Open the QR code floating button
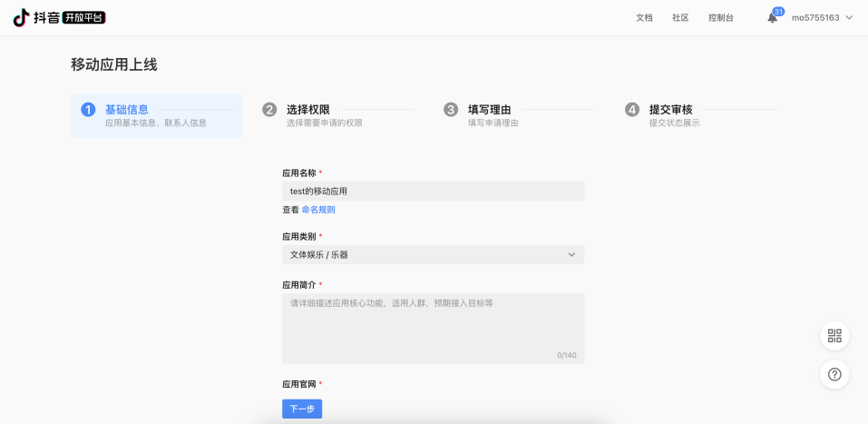The height and width of the screenshot is (424, 868). 834,335
